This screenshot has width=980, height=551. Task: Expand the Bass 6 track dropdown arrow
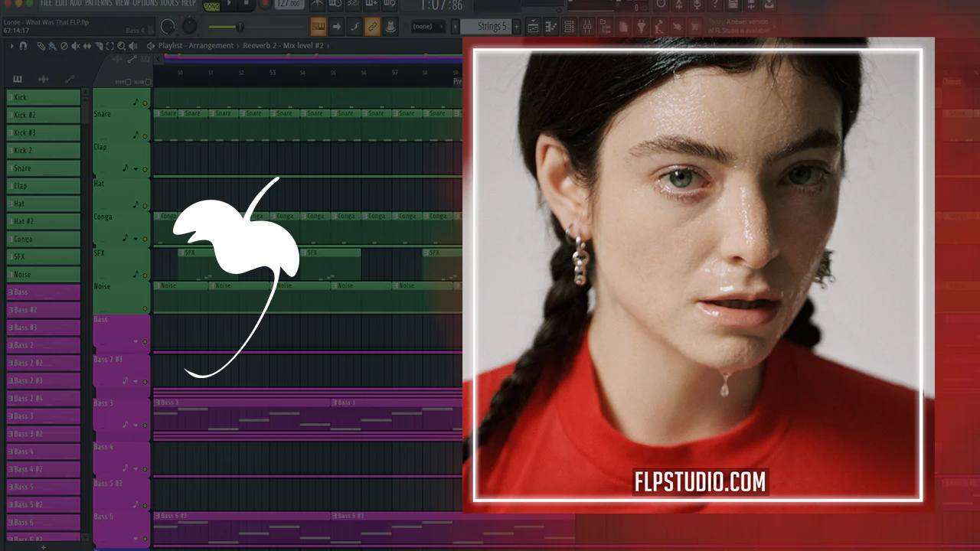[136, 538]
